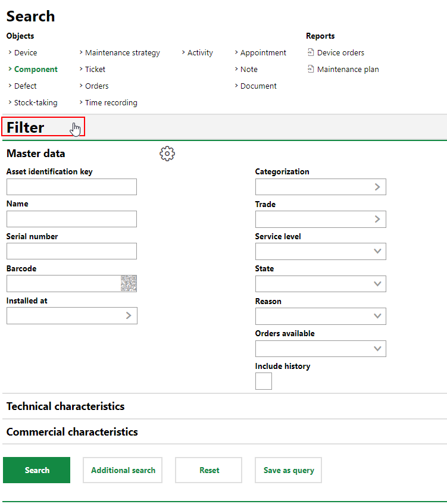Click the arrow before the Ticket link
447x504 pixels.
[x=82, y=69]
